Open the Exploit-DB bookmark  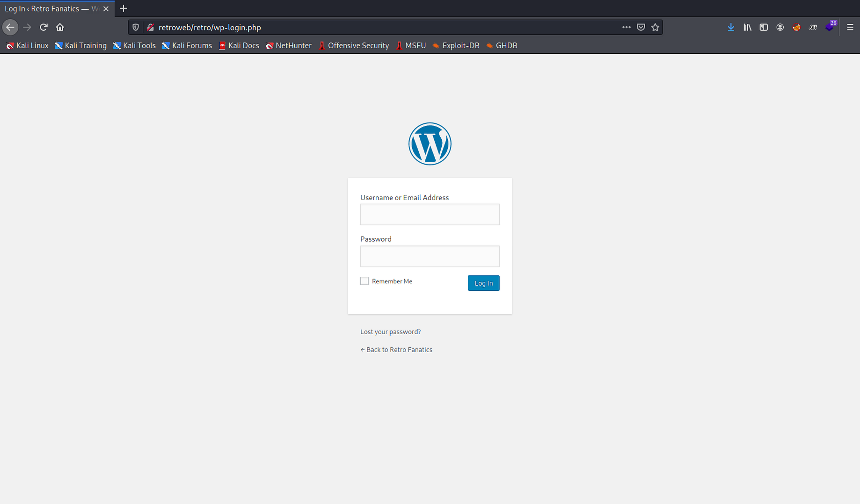point(456,45)
